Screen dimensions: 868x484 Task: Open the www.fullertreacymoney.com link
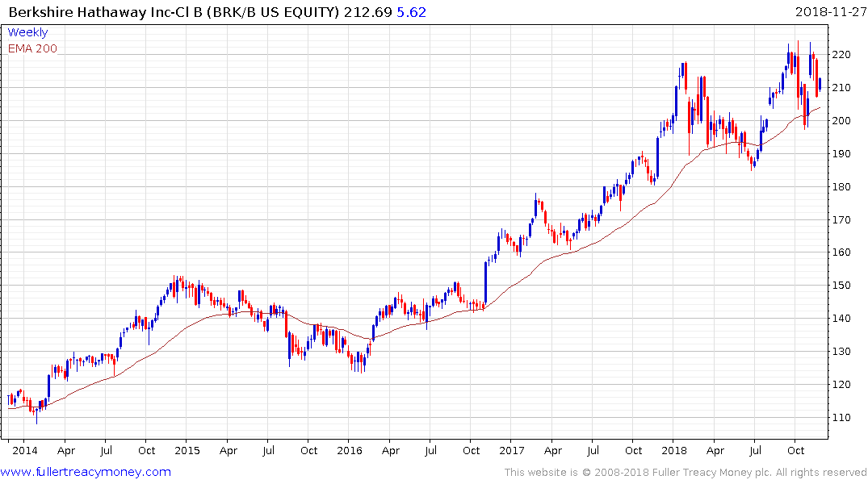click(86, 473)
